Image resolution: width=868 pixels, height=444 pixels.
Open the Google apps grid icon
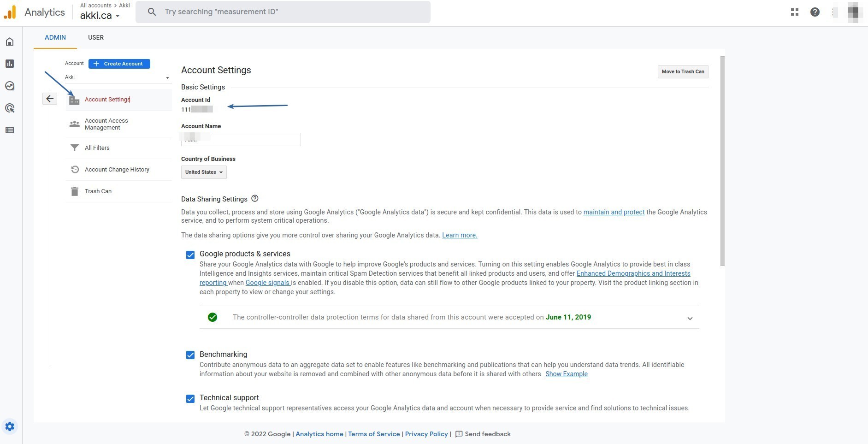click(794, 12)
